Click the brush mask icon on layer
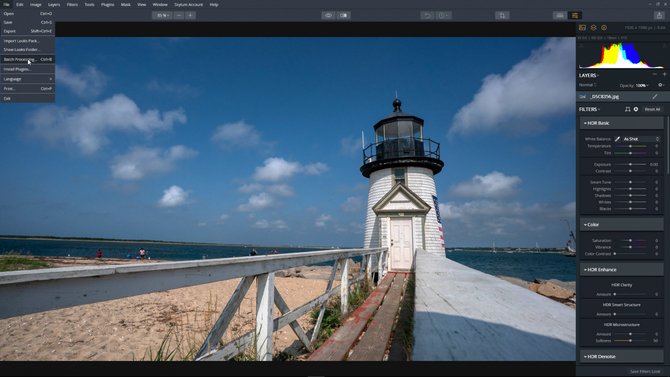The width and height of the screenshot is (670, 377). tap(655, 97)
